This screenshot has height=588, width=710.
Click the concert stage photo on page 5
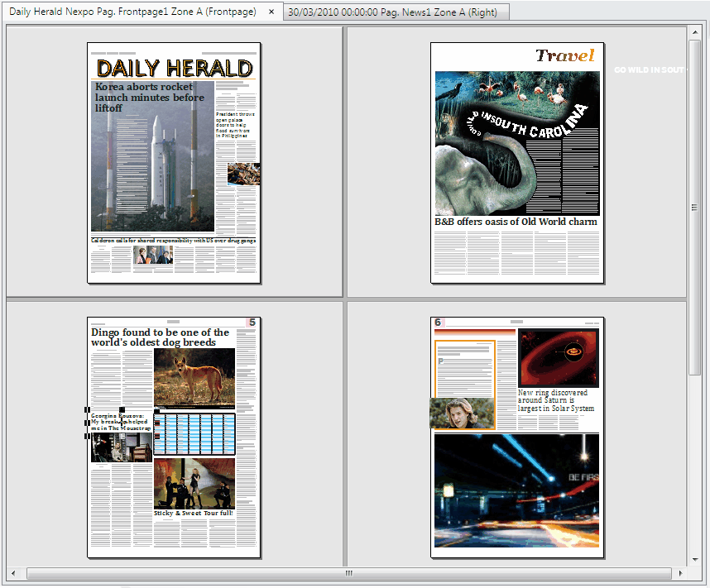tap(194, 484)
